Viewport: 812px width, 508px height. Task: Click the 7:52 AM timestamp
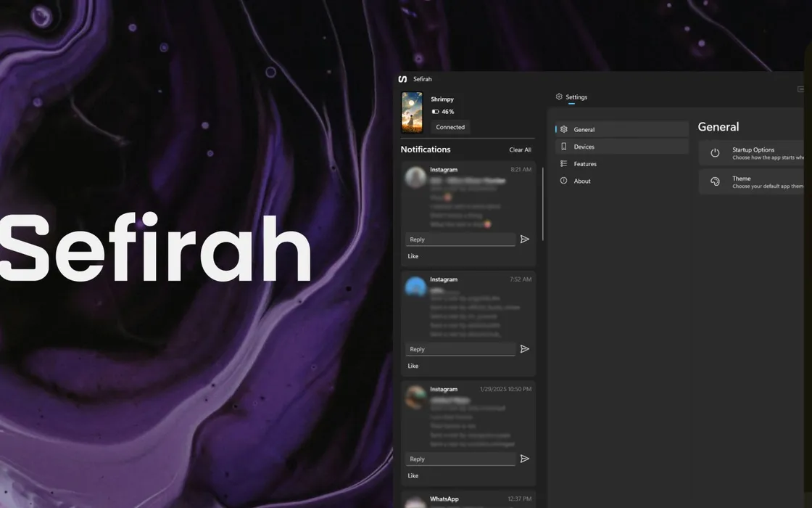(x=521, y=279)
